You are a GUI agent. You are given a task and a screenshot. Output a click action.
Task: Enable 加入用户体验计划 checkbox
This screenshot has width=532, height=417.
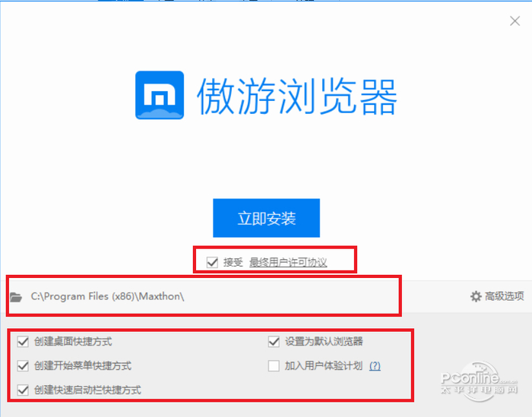pos(274,366)
